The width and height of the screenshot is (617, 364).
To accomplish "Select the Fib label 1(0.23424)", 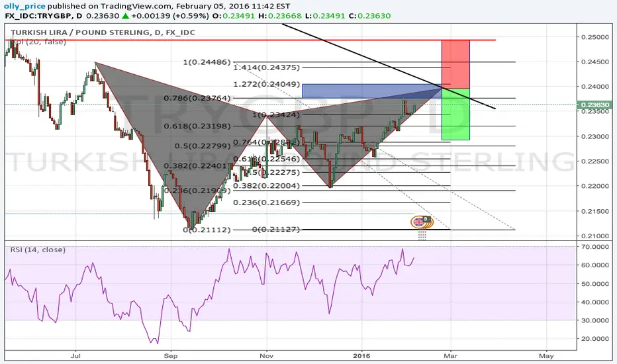I will (276, 115).
